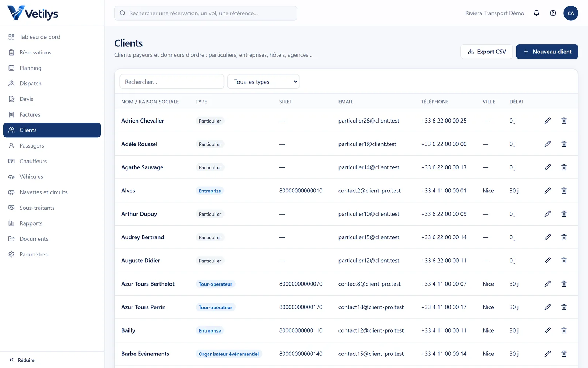
Task: Edit client Adrien Chevalier with pencil icon
Action: click(548, 121)
